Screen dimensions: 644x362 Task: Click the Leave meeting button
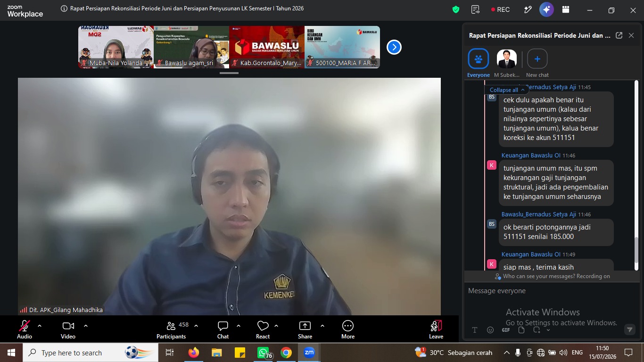(x=436, y=329)
